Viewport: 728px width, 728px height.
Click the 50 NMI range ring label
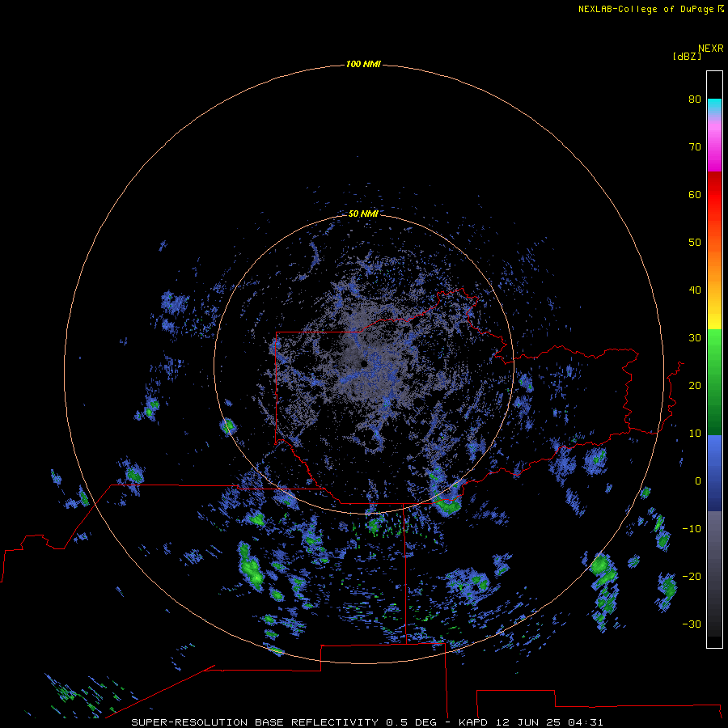[x=363, y=214]
